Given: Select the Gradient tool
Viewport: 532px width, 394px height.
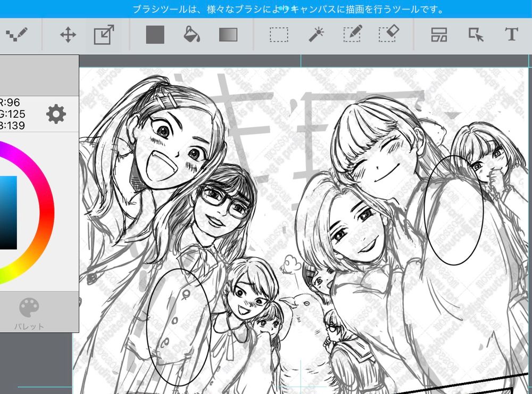Looking at the screenshot, I should (x=228, y=35).
